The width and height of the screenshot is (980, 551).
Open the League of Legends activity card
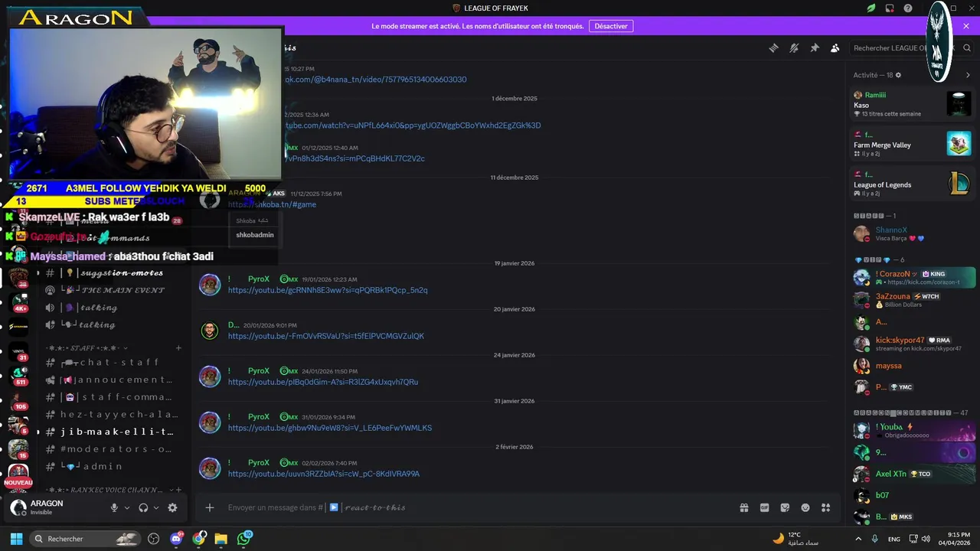912,184
